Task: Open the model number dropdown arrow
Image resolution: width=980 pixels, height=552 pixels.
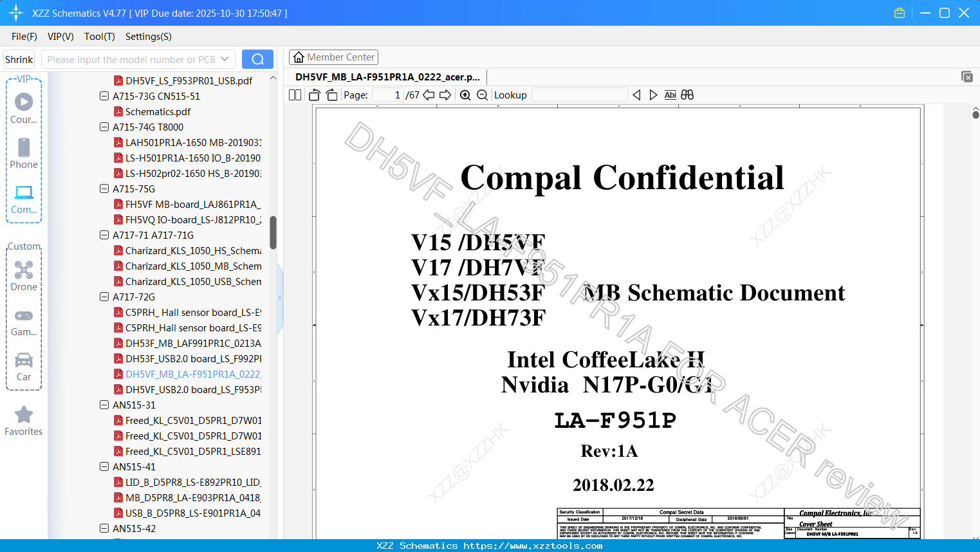Action: (x=225, y=59)
